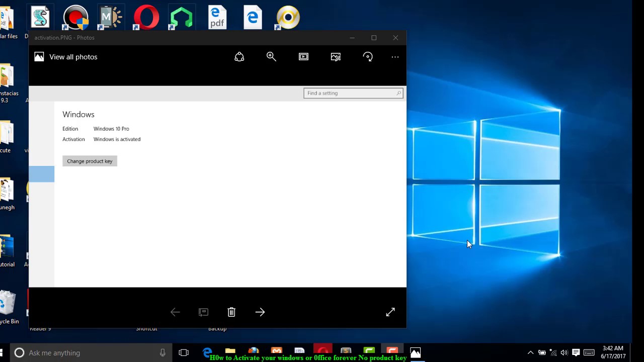The height and width of the screenshot is (362, 644).
Task: Click the 'Edition' label in the photo
Action: click(70, 129)
